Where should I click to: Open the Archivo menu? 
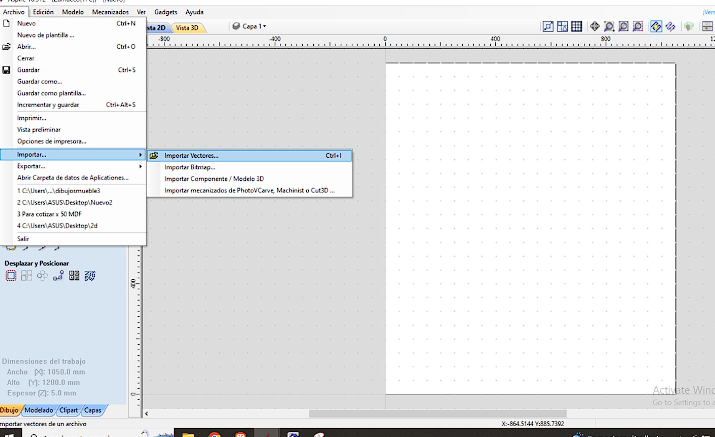click(14, 12)
